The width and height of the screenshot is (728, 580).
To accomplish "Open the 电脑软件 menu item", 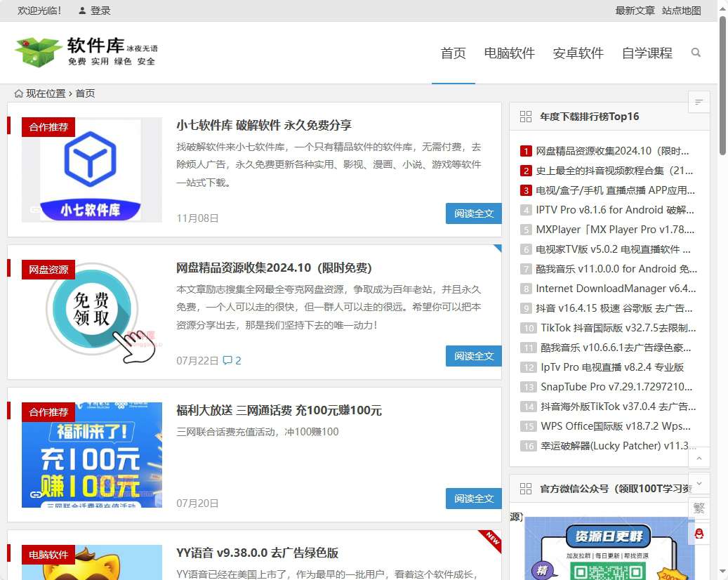I will (510, 53).
